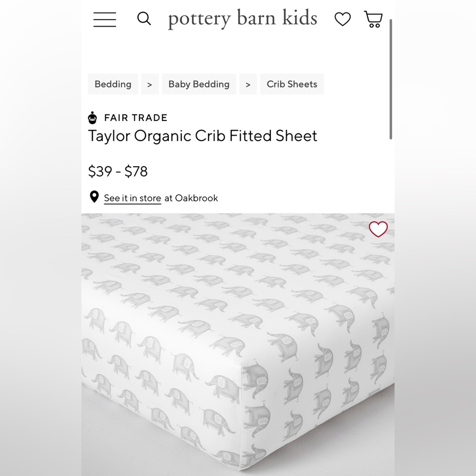Click the Pottery Barn Kids logo

tap(241, 19)
